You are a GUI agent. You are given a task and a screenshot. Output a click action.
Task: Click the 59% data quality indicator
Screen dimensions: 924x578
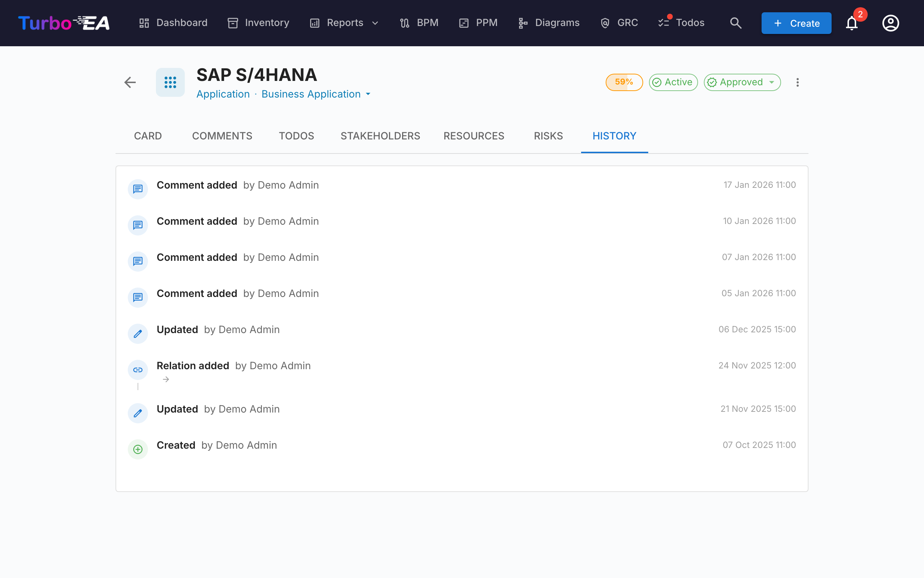point(624,82)
